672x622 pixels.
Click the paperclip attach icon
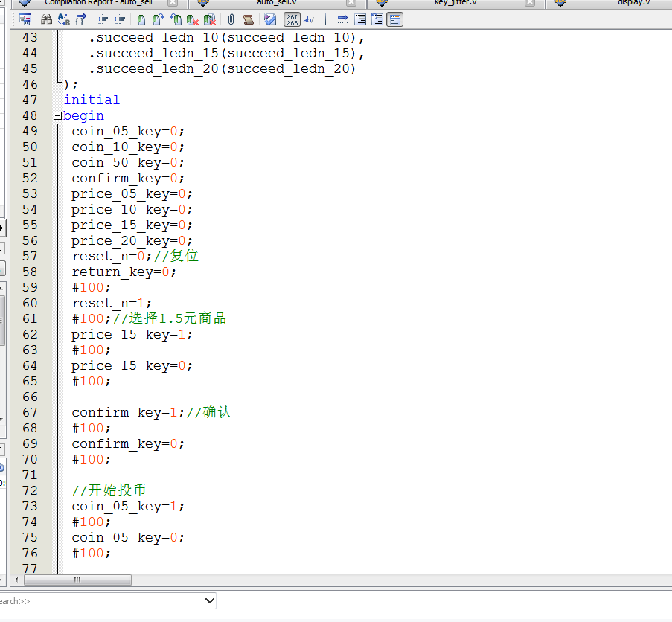click(x=231, y=19)
